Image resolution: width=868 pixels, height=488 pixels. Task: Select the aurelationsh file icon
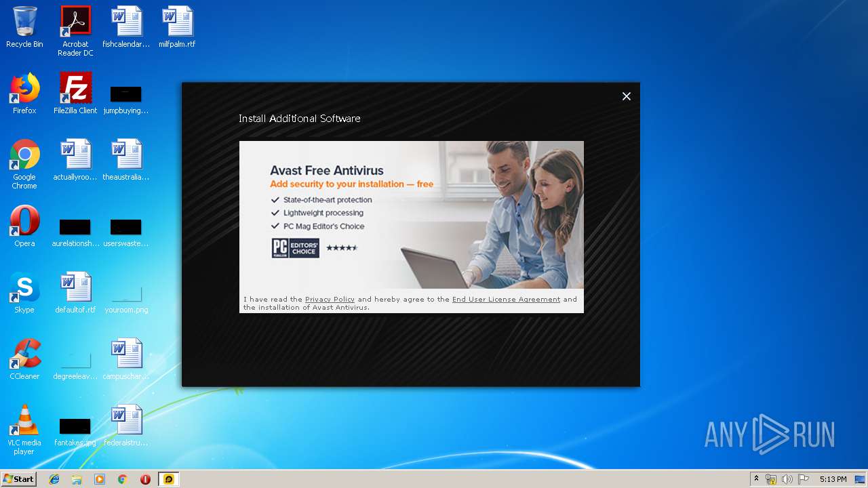(x=75, y=232)
